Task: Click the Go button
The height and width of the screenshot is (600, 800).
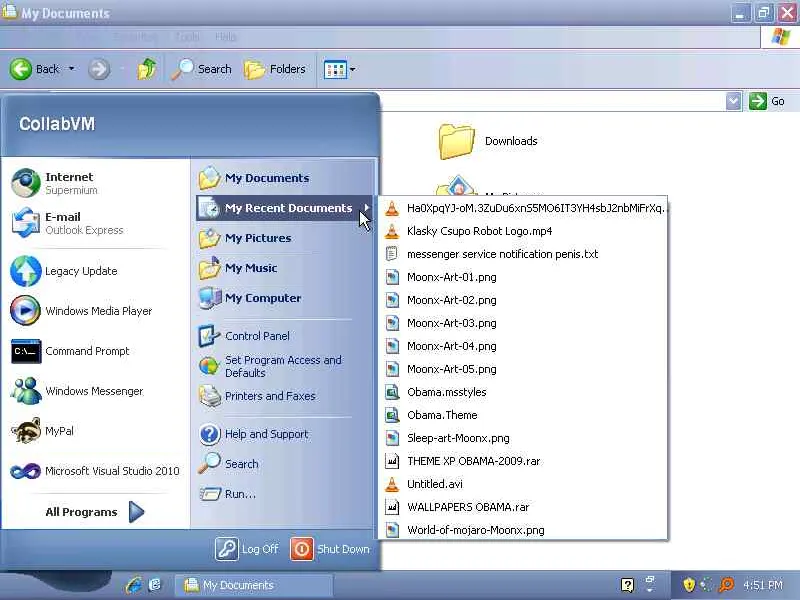Action: pos(767,101)
